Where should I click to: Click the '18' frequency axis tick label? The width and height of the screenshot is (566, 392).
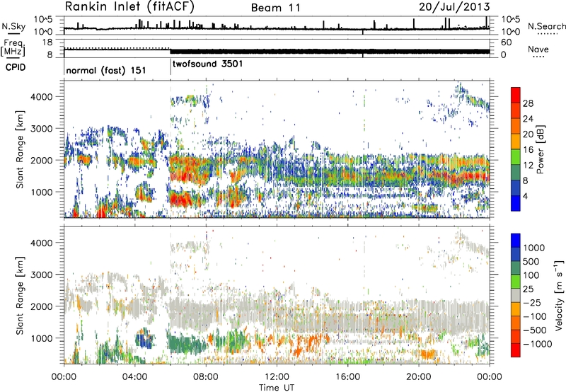(47, 42)
